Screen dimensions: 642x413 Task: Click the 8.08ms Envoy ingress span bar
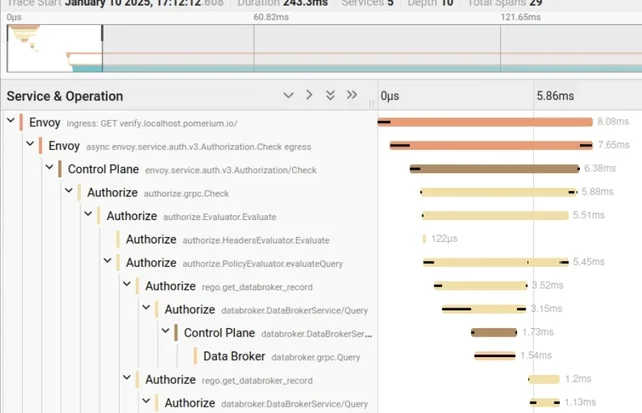click(485, 122)
